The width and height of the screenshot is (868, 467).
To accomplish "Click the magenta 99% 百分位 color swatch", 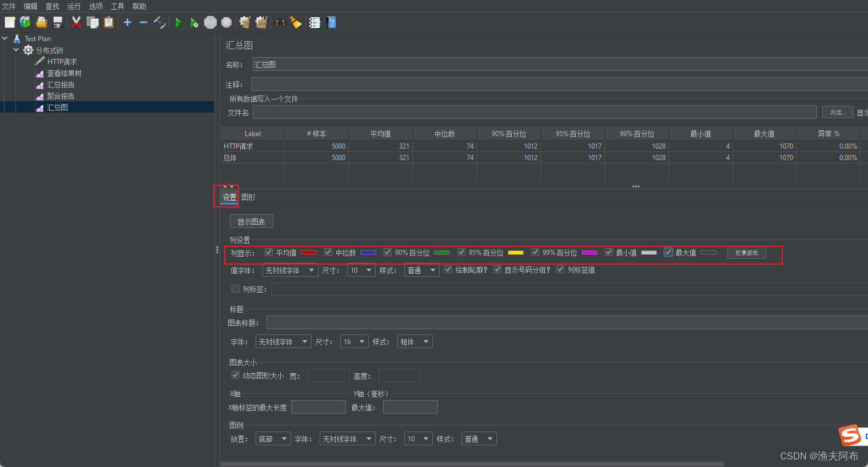I will click(590, 252).
